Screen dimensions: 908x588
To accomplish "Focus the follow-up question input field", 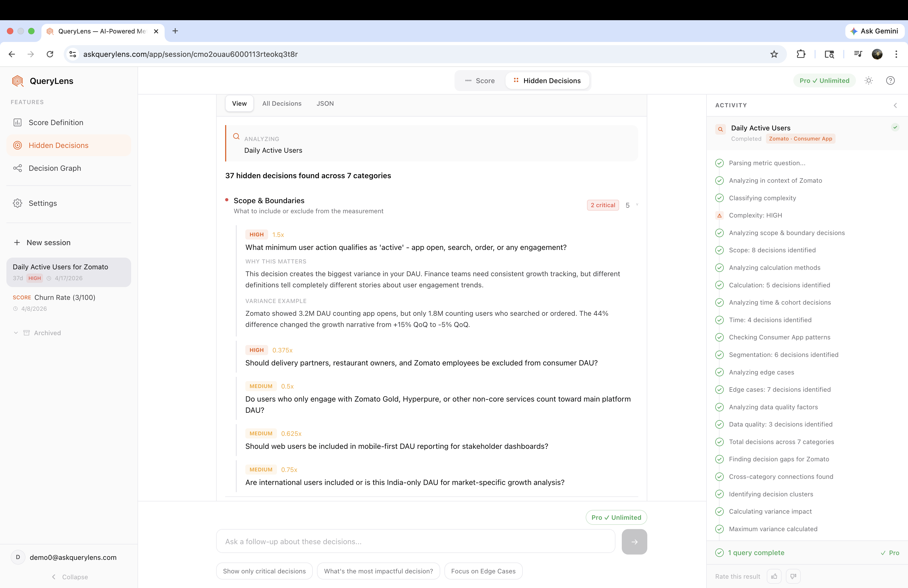I will (x=415, y=542).
